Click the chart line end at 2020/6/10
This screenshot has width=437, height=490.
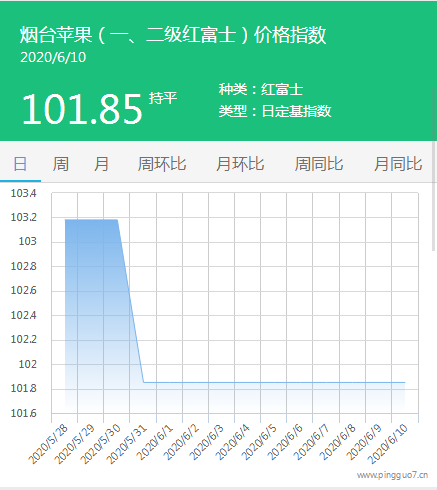405,382
